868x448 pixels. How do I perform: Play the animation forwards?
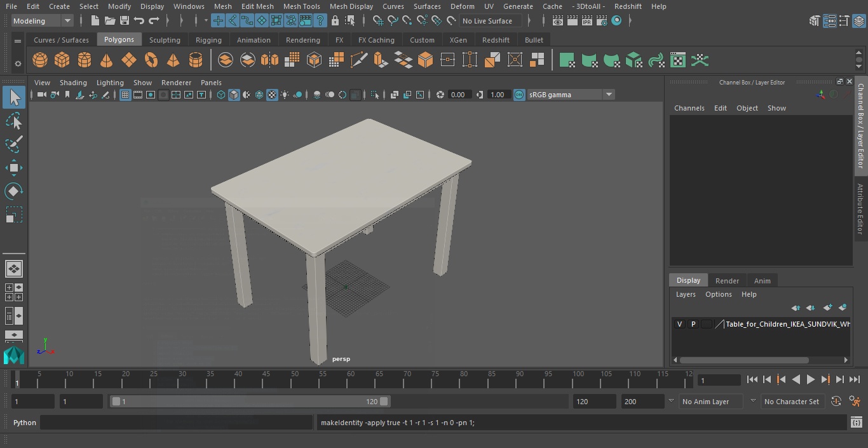tap(810, 379)
